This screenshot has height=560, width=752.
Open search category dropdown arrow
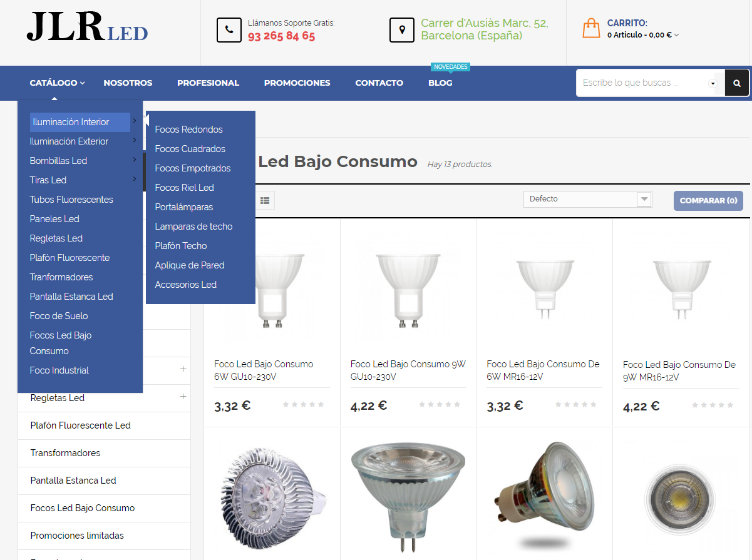click(x=713, y=83)
